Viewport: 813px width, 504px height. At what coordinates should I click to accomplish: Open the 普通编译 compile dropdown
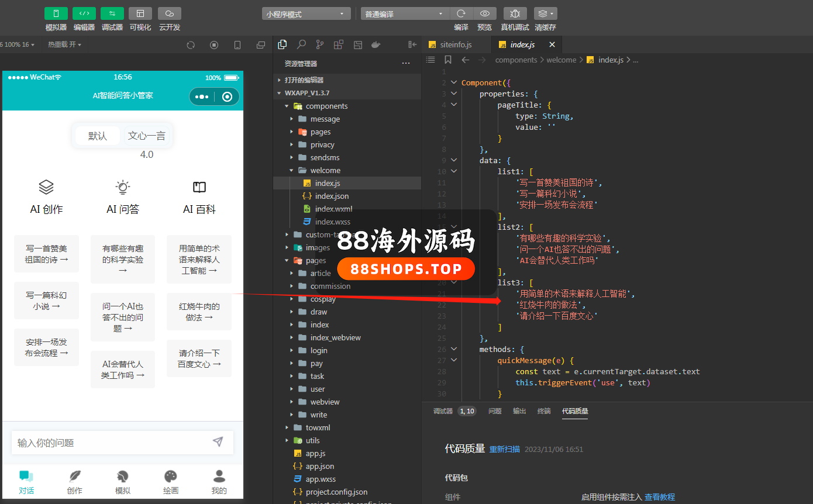pyautogui.click(x=405, y=14)
